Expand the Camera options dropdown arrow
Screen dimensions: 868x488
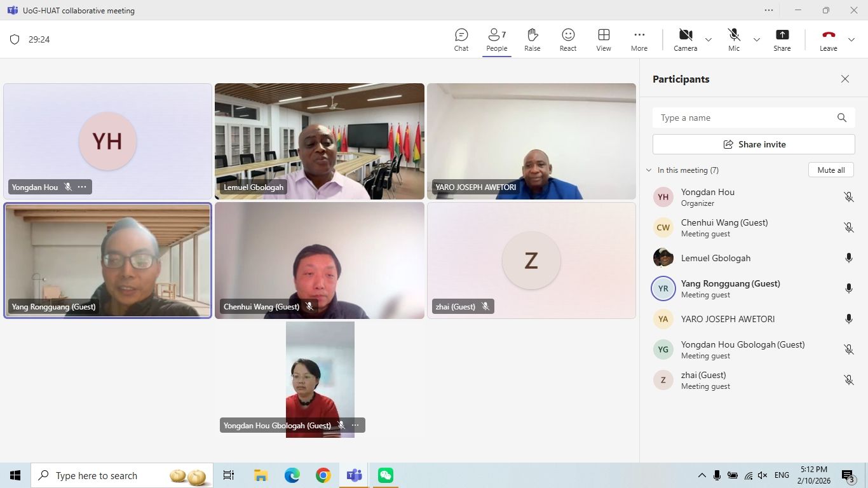pos(709,39)
